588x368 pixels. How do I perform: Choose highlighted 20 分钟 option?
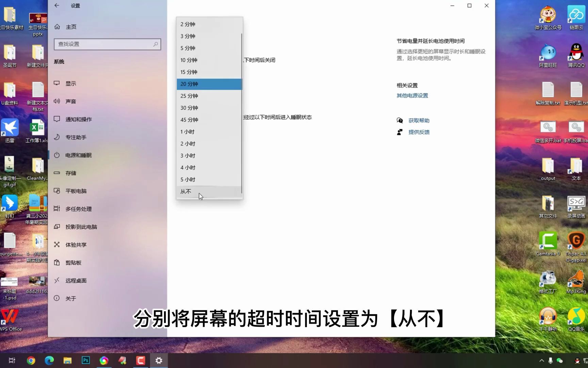point(209,84)
